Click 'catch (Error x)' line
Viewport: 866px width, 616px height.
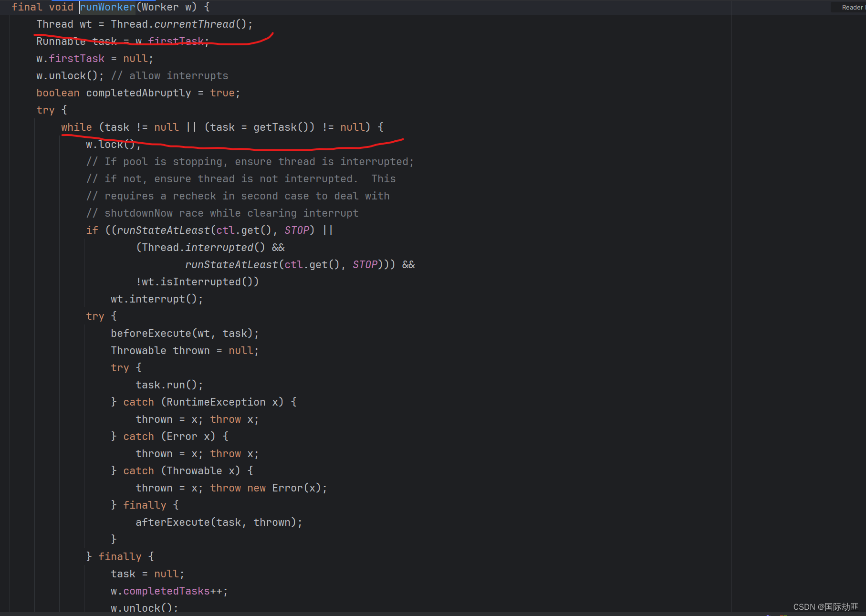click(170, 437)
